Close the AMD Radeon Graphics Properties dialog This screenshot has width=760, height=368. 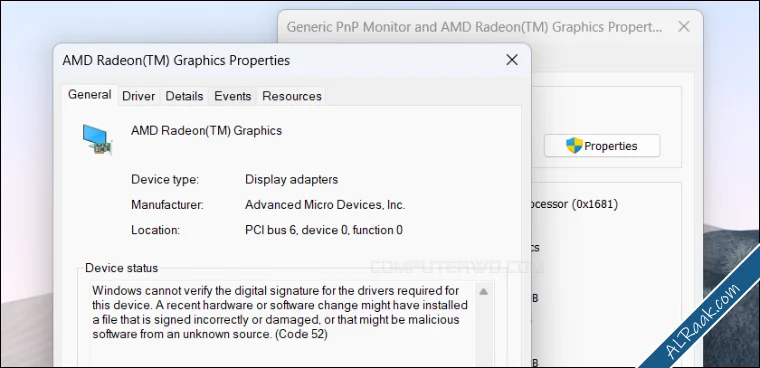pyautogui.click(x=512, y=60)
